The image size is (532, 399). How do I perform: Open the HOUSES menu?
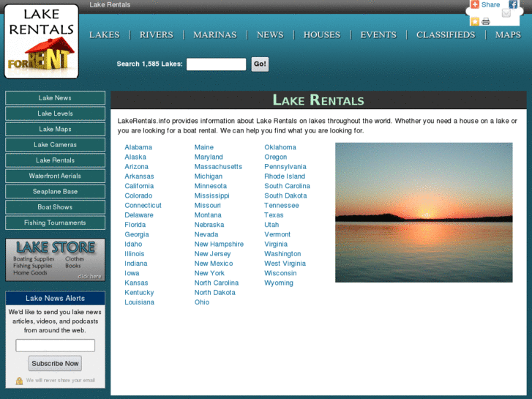coord(322,34)
